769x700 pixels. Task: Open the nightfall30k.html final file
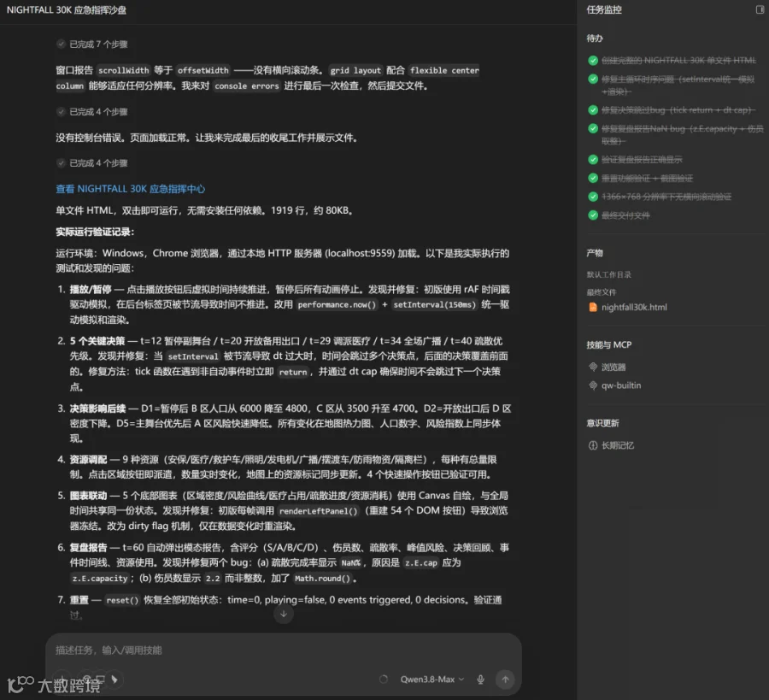point(628,307)
